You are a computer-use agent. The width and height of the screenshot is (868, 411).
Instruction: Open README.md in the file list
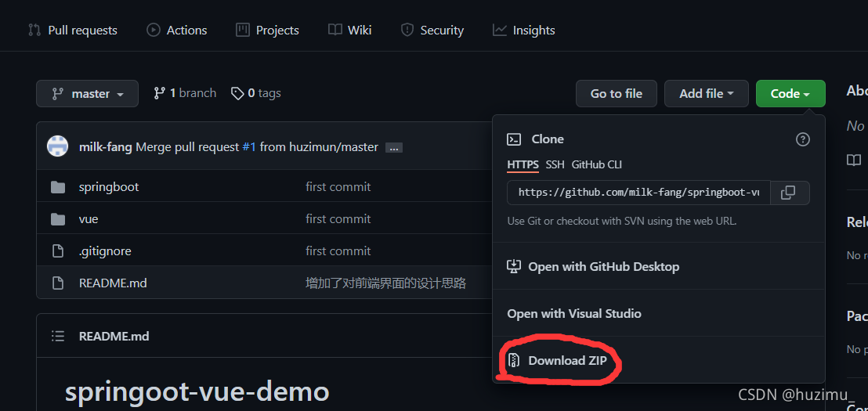(113, 283)
